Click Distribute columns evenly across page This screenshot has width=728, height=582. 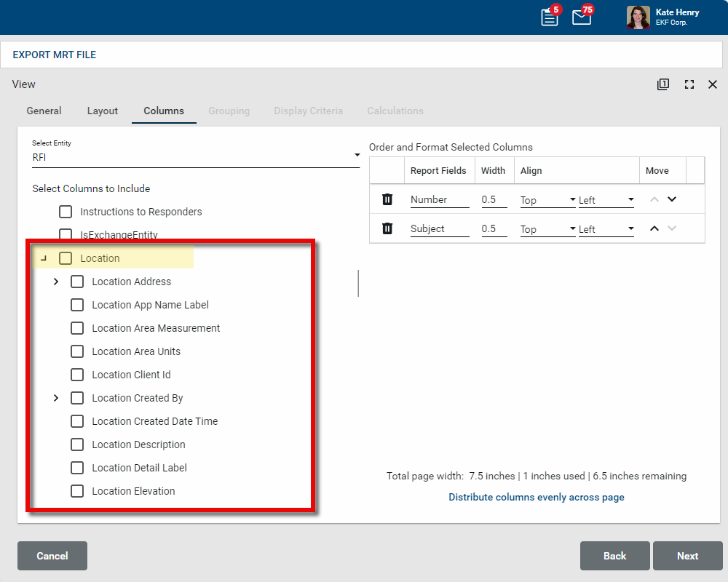click(x=536, y=498)
